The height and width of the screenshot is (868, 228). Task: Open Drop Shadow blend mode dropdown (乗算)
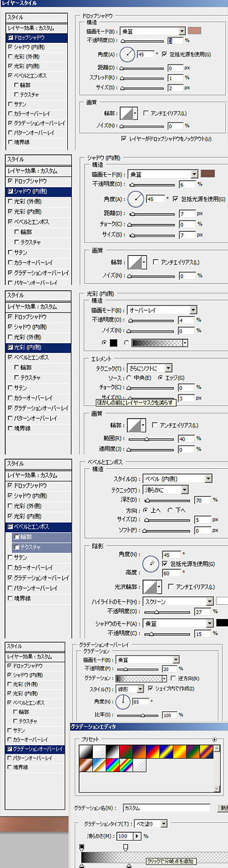pyautogui.click(x=153, y=31)
